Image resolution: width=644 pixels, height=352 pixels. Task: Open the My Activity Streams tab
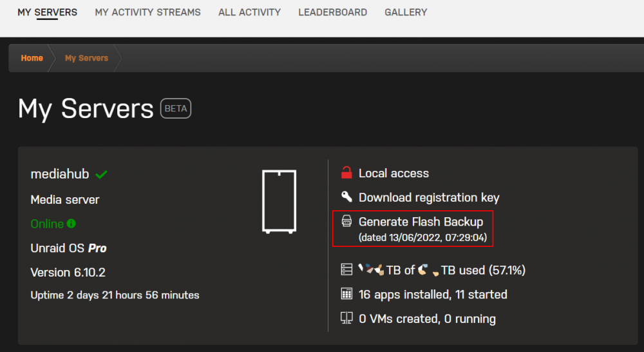tap(148, 12)
